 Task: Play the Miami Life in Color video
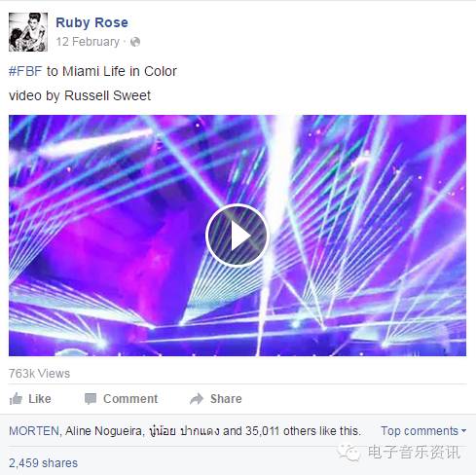point(238,236)
